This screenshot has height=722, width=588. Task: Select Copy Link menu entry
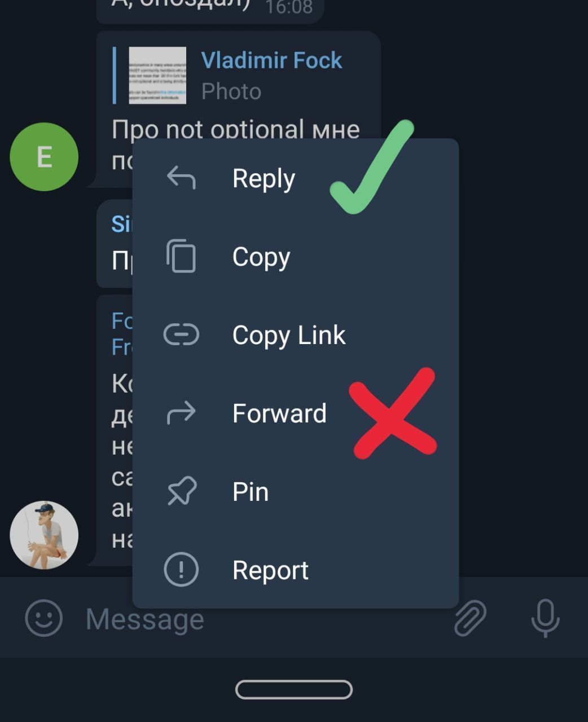295,335
